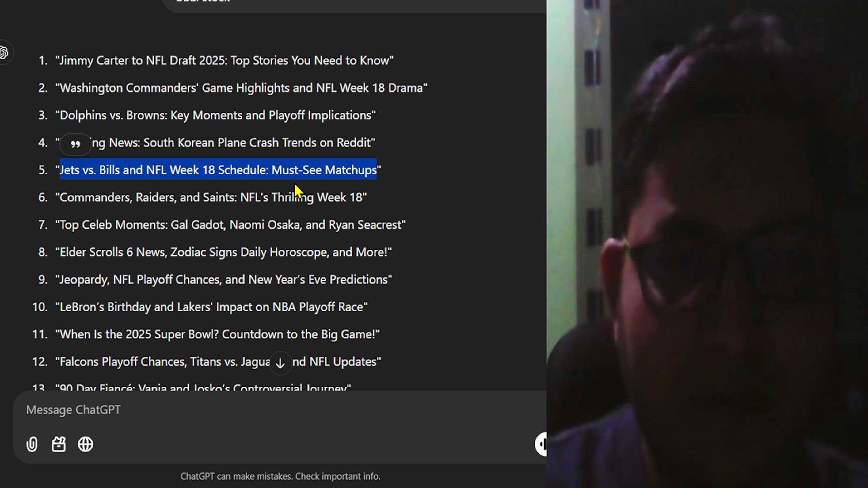Image resolution: width=868 pixels, height=488 pixels.
Task: Toggle the web search globe icon
Action: (x=85, y=444)
